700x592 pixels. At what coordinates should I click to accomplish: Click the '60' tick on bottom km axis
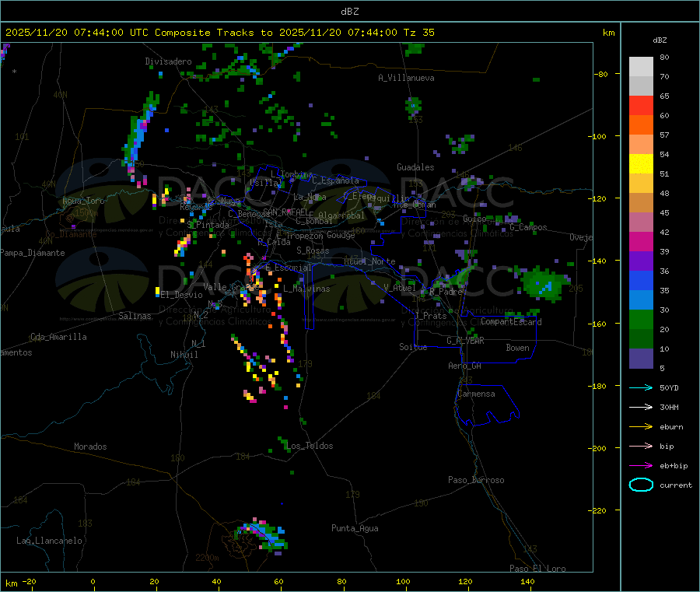click(x=278, y=581)
